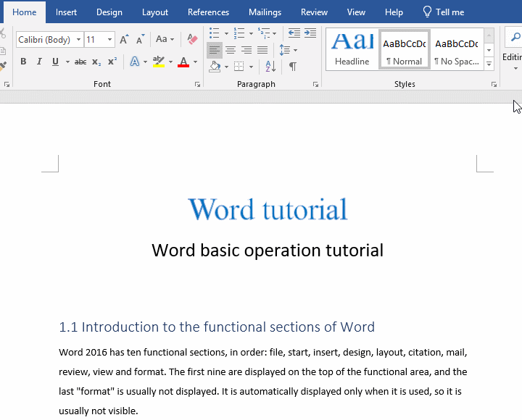The height and width of the screenshot is (420, 522).
Task: Toggle Superscript formatting
Action: pos(112,62)
